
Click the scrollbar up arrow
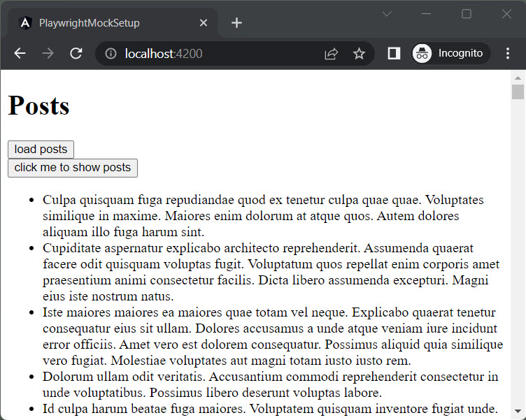pyautogui.click(x=518, y=78)
